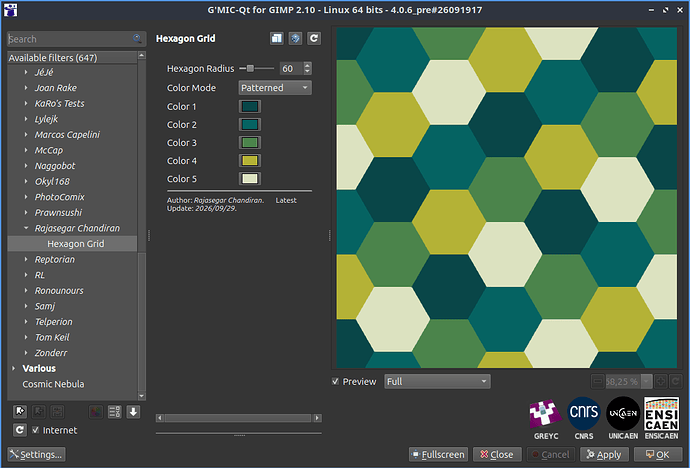Click the GREYC logo
This screenshot has height=468, width=690.
[x=546, y=413]
